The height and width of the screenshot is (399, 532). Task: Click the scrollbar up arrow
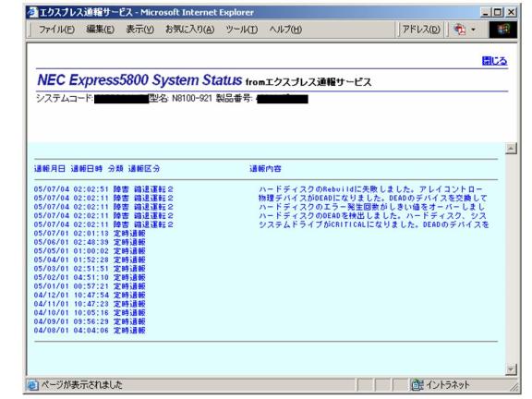tap(511, 149)
